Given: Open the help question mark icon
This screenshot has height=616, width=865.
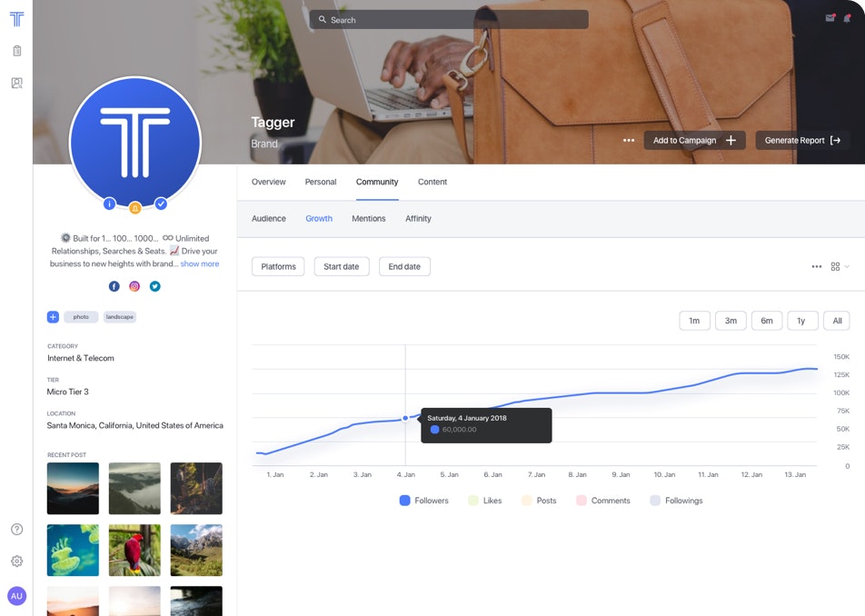Looking at the screenshot, I should tap(17, 530).
